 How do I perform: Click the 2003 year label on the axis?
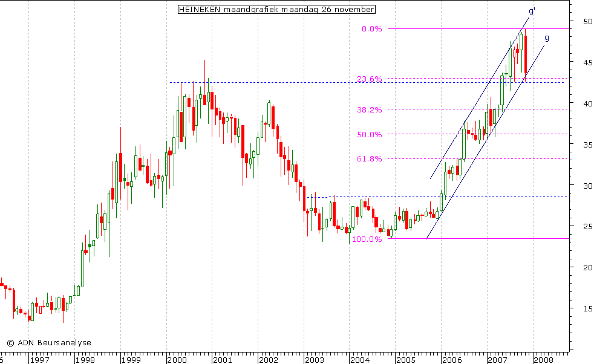(x=315, y=360)
